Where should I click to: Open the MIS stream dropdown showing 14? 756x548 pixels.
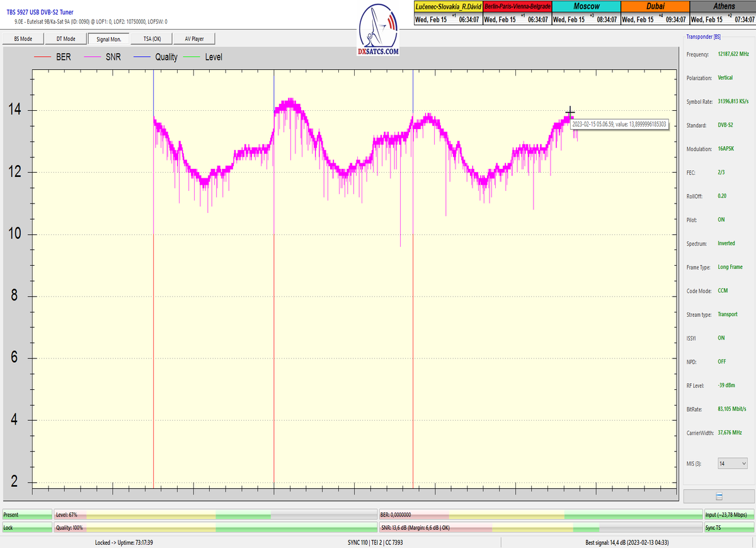733,464
